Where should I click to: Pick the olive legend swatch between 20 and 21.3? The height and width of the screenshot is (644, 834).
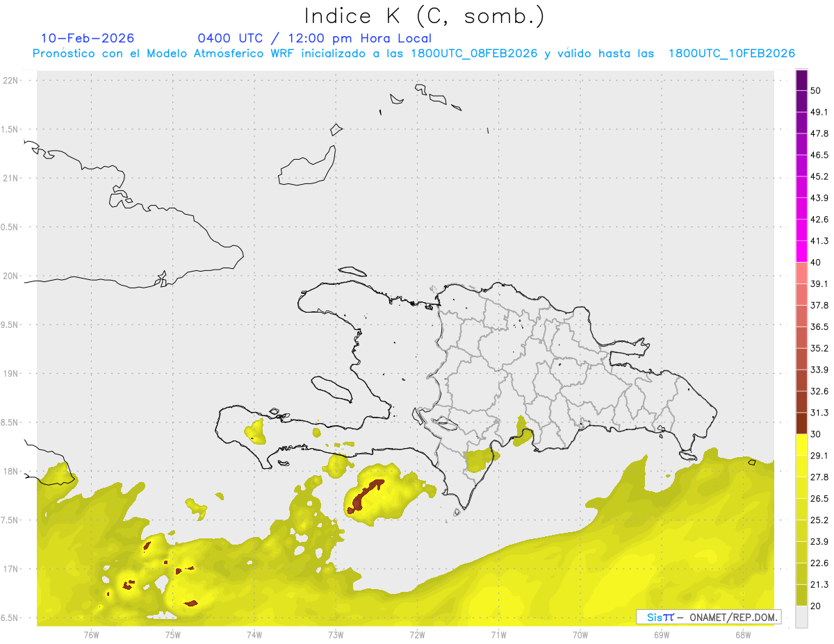point(801,595)
